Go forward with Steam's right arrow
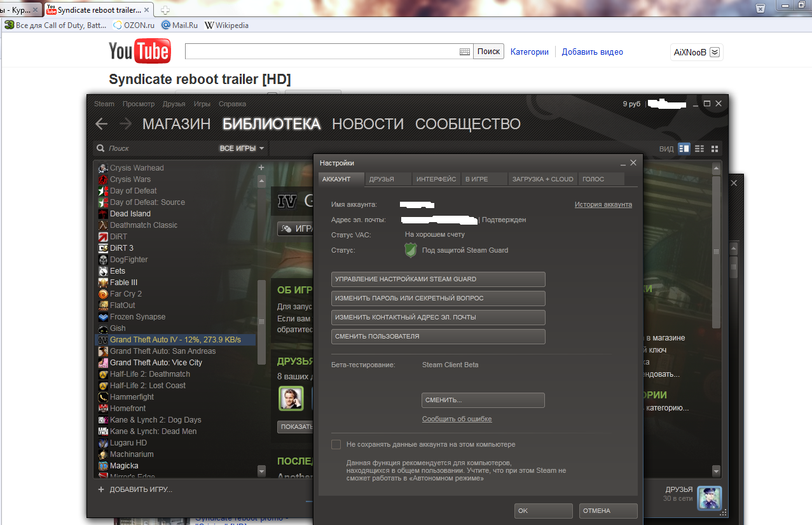Screen dimensions: 812x525 (126, 124)
